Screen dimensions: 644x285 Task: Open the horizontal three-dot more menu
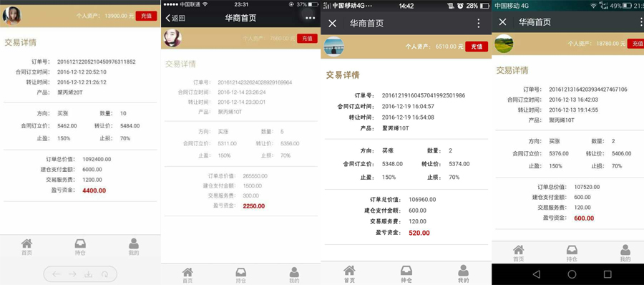310,18
